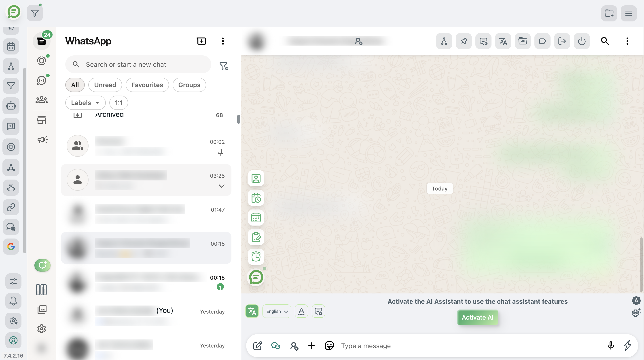Screen dimensions: 644x360
Task: Open scheduled messages via alarm clock icon
Action: click(x=256, y=257)
